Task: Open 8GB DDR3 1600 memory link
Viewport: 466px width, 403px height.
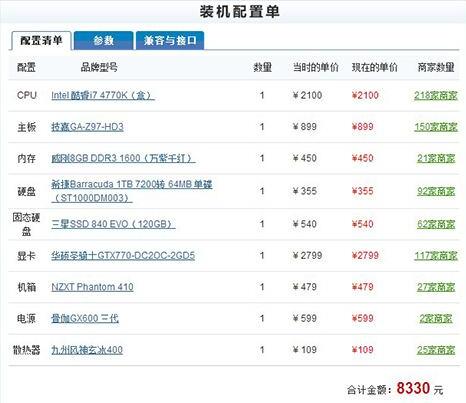Action: pyautogui.click(x=123, y=158)
